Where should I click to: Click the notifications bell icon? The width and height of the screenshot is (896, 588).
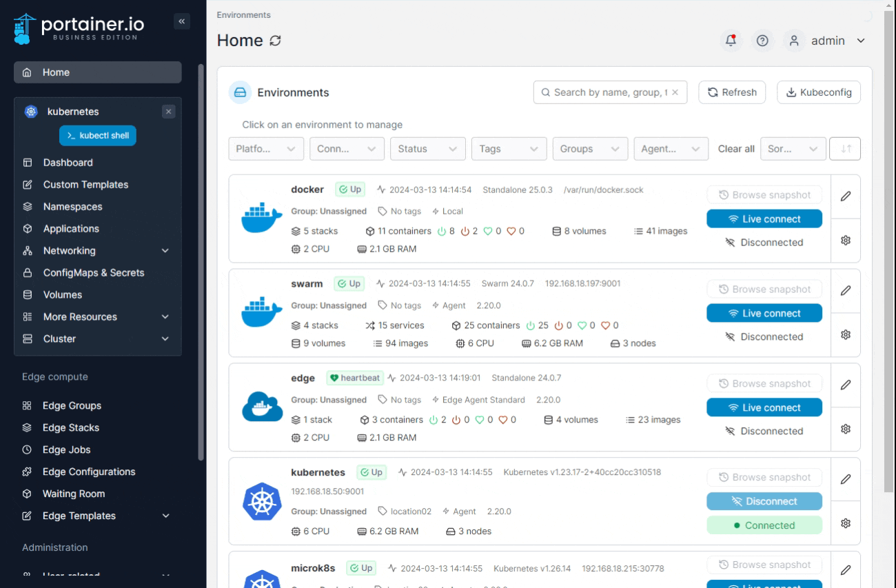[x=731, y=41]
